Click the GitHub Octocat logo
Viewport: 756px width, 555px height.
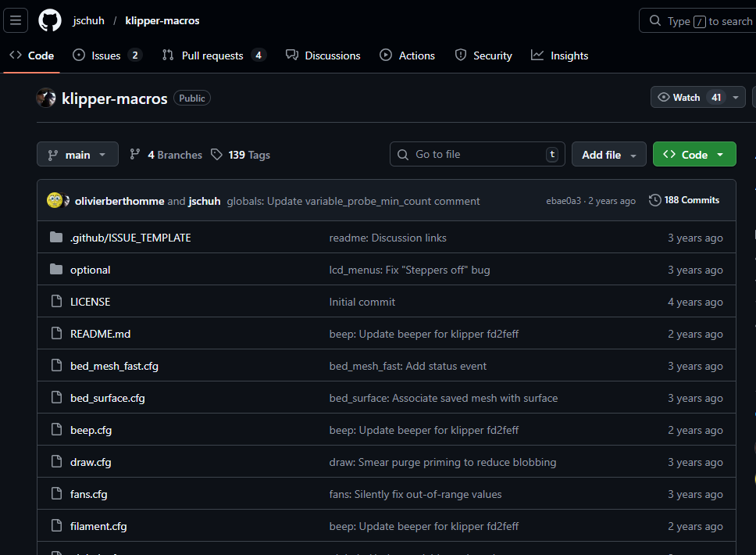click(x=50, y=20)
